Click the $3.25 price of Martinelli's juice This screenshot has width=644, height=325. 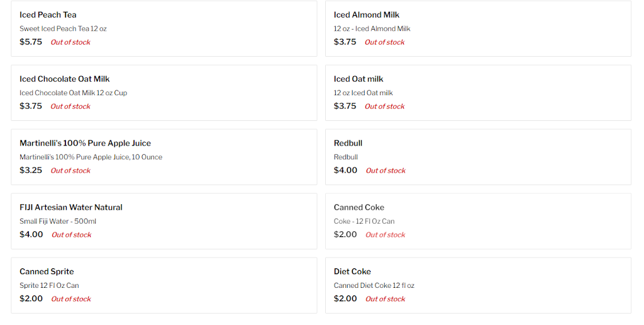31,171
